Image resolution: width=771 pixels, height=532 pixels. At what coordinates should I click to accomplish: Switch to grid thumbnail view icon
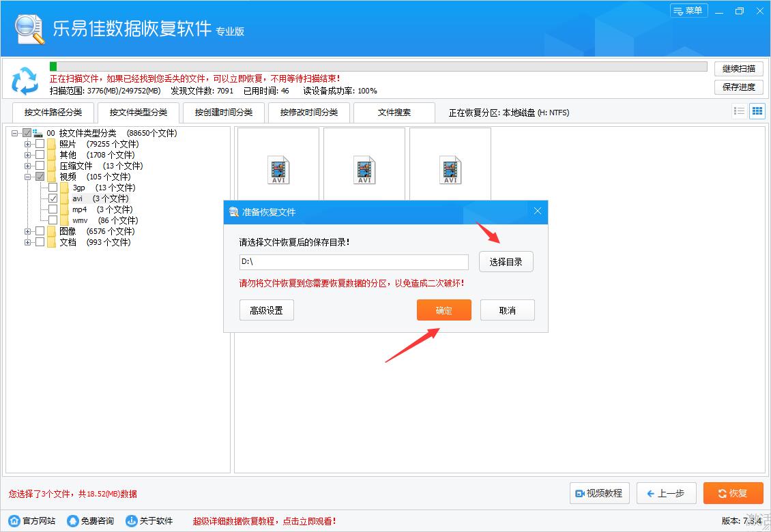click(757, 111)
